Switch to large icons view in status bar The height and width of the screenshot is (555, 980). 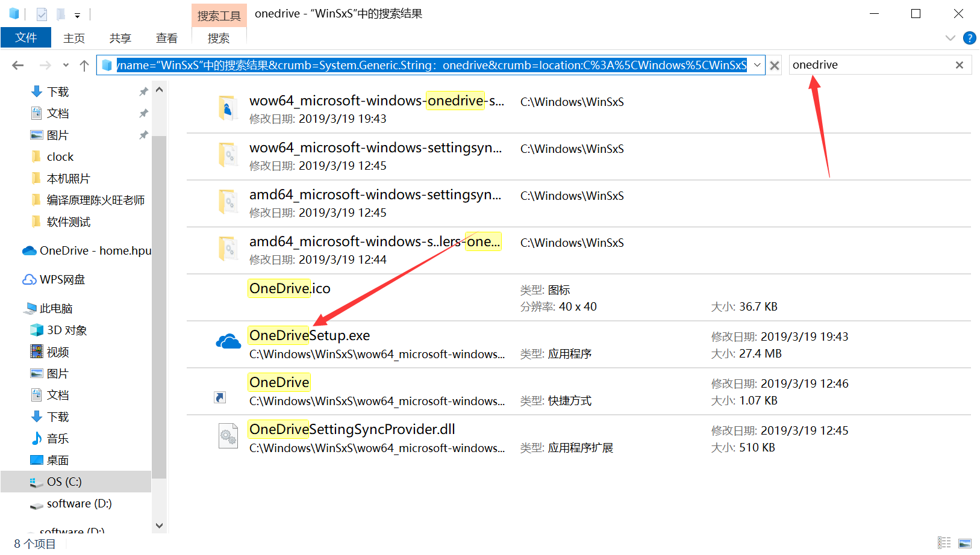click(x=965, y=543)
